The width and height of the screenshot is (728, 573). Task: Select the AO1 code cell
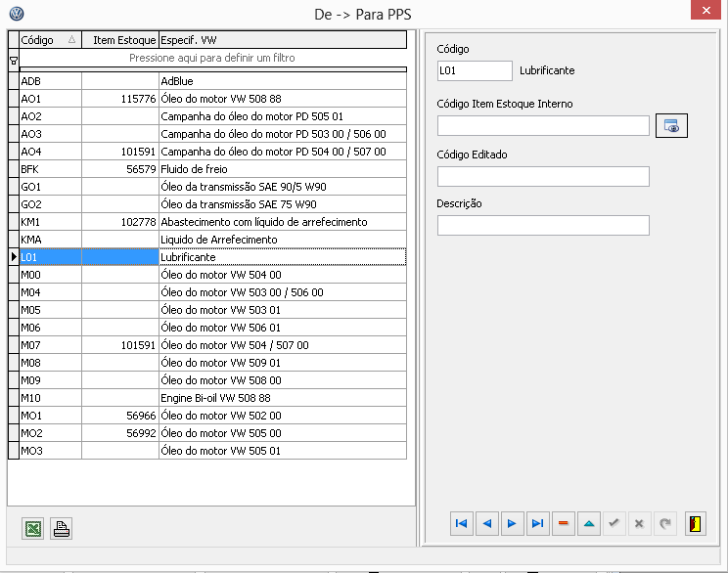[x=50, y=99]
